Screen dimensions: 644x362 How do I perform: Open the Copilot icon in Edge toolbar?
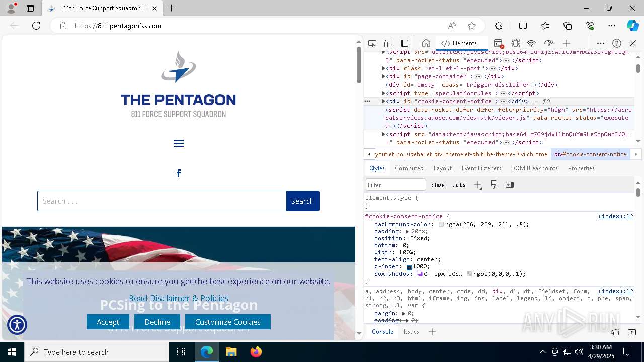click(x=632, y=26)
